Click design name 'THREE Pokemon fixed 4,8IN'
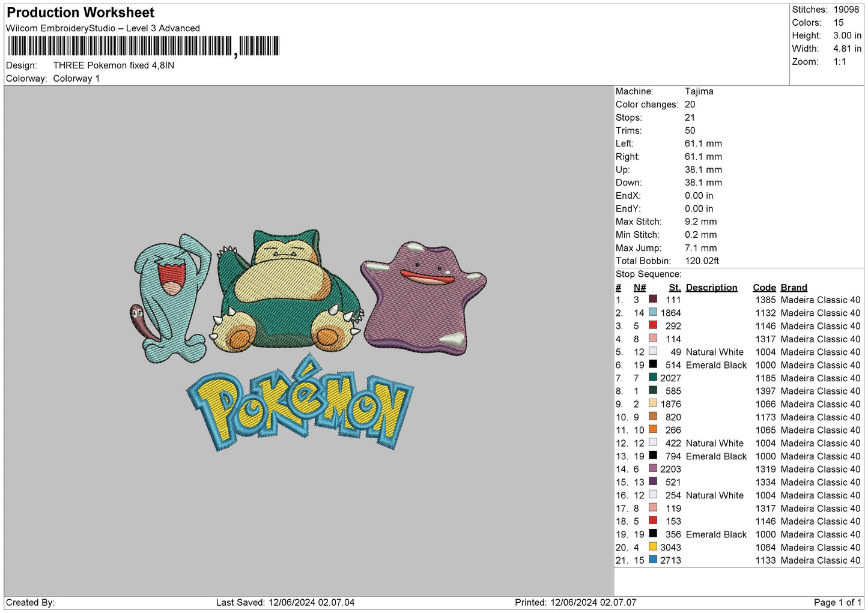Viewport: 868px width, 613px height. [x=114, y=65]
